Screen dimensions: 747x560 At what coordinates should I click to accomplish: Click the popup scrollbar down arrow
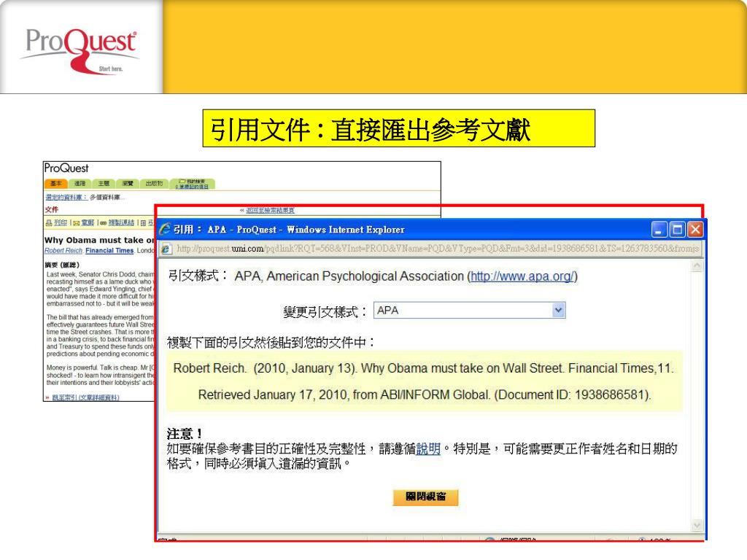point(697,525)
